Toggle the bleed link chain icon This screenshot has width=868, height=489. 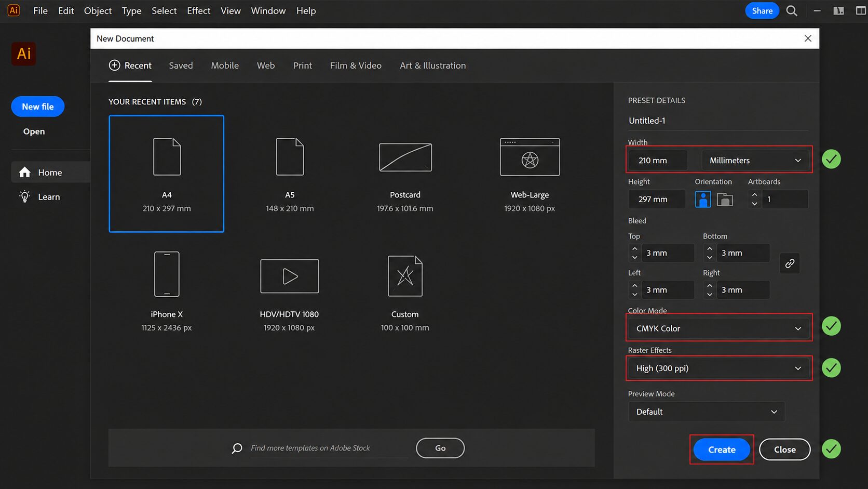pos(790,263)
